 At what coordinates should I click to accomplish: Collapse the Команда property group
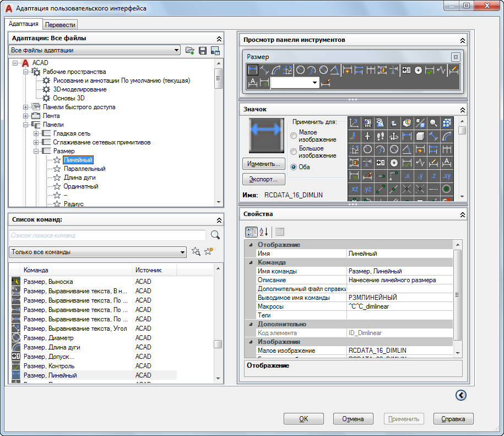(x=251, y=262)
